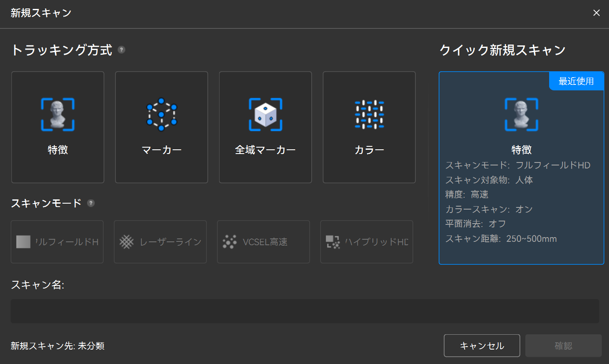Image resolution: width=609 pixels, height=364 pixels.
Task: Select the ハイブリッドHD scan mode
Action: (x=367, y=242)
